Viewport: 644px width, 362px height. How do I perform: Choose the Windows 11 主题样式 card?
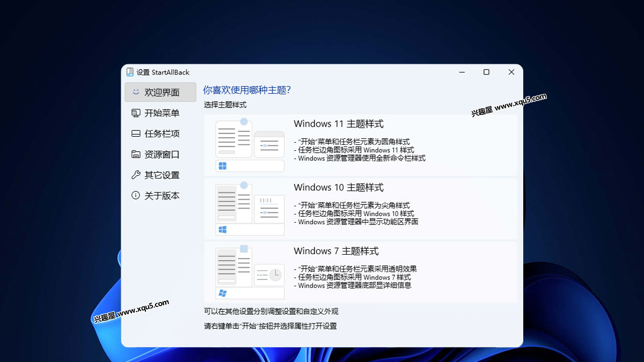361,145
